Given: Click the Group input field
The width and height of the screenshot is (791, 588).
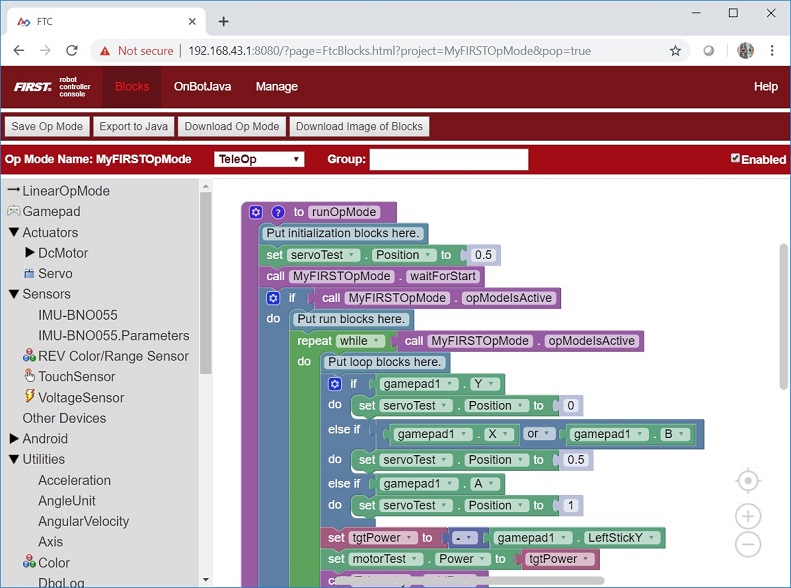Looking at the screenshot, I should pos(448,159).
